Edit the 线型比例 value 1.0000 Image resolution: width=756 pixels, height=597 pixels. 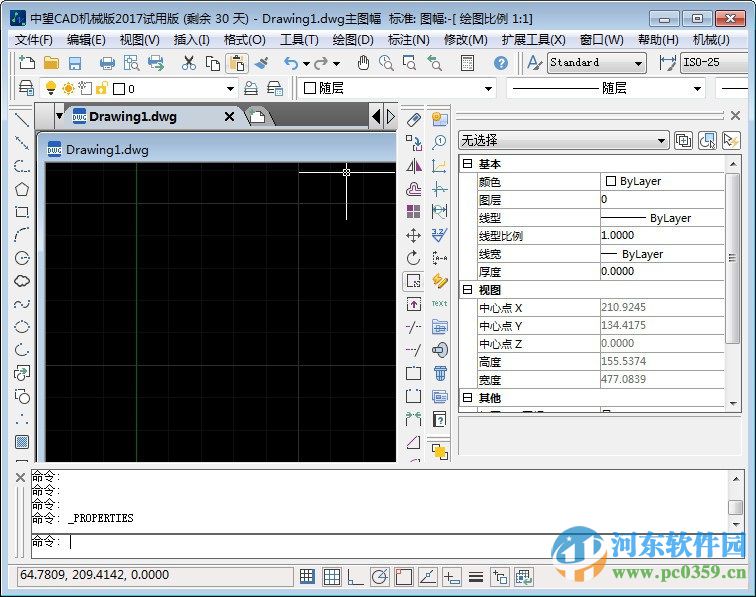coord(662,235)
